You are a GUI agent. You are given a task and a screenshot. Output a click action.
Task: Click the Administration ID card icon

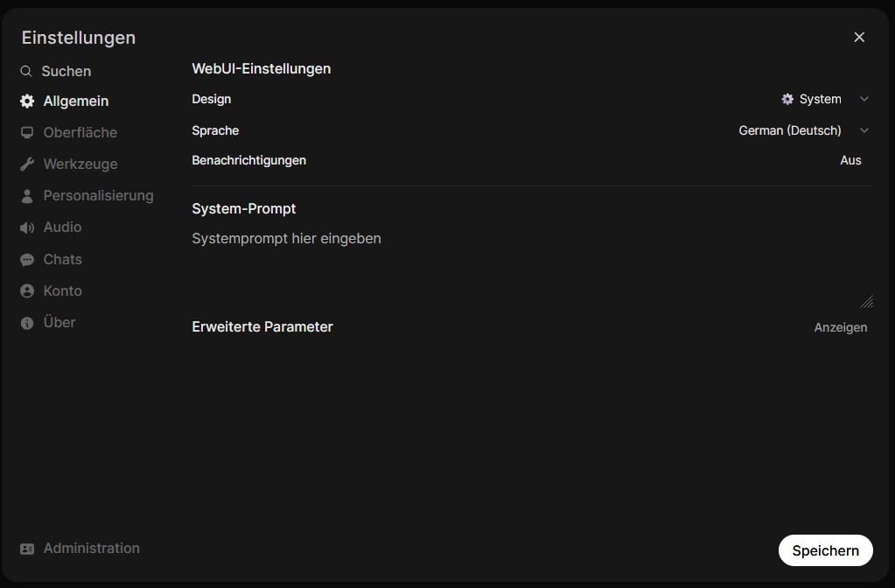[27, 549]
